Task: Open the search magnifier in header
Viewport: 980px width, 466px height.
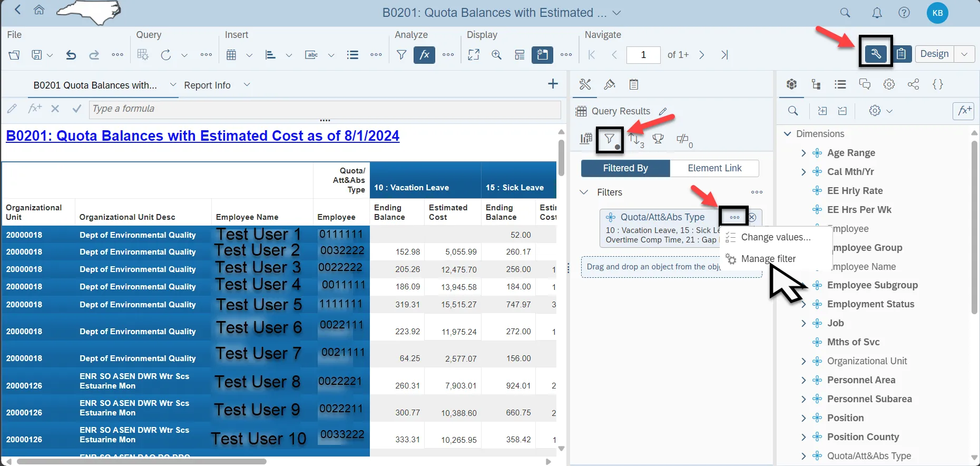Action: point(845,13)
